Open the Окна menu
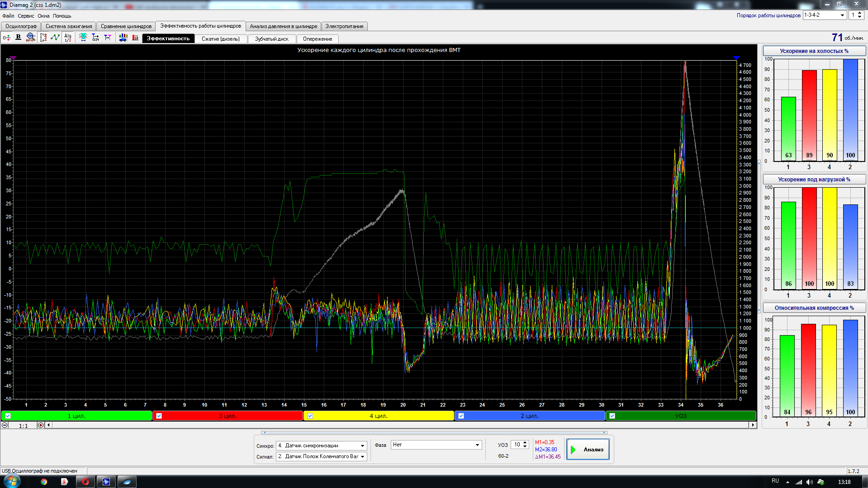Viewport: 868px width, 488px height. [x=43, y=16]
